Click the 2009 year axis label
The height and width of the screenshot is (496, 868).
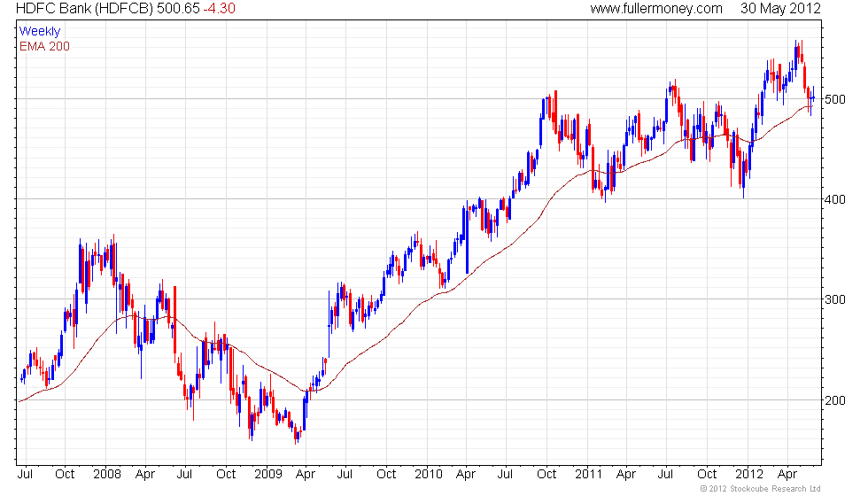(x=267, y=474)
